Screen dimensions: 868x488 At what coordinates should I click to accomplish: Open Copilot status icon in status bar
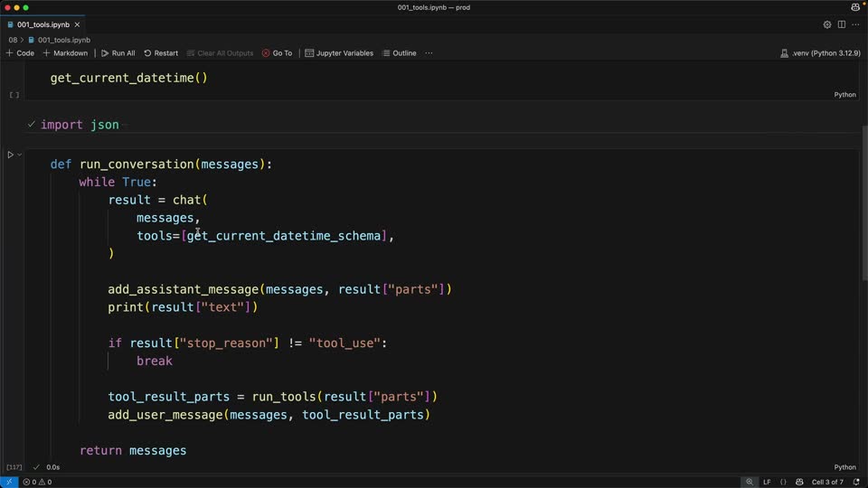799,482
